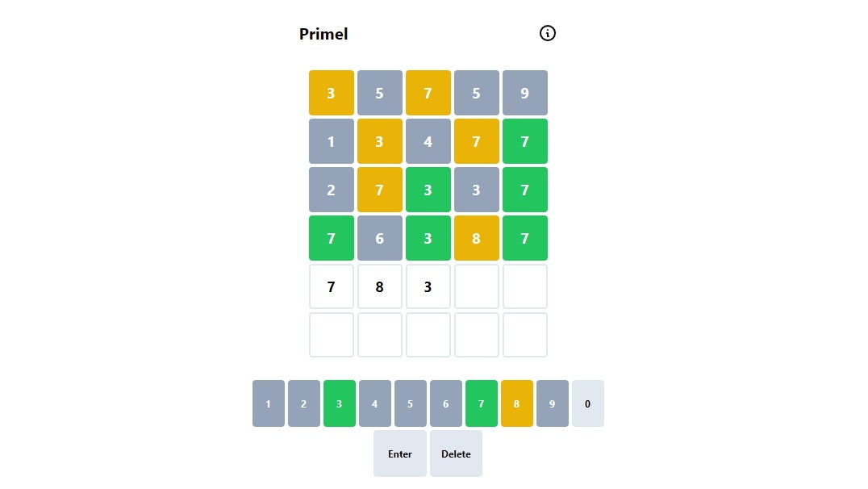The height and width of the screenshot is (489, 868).
Task: Tap the green 3 keypad key
Action: click(340, 403)
